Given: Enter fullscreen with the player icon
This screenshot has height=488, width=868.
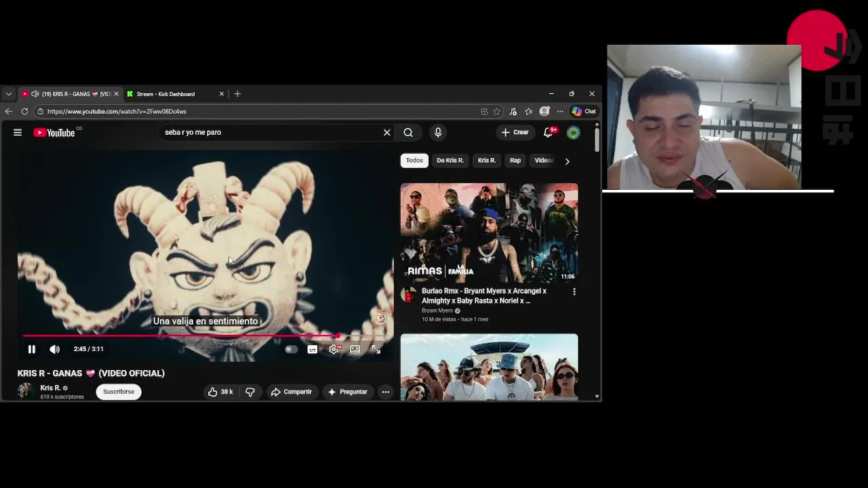Looking at the screenshot, I should tap(376, 349).
